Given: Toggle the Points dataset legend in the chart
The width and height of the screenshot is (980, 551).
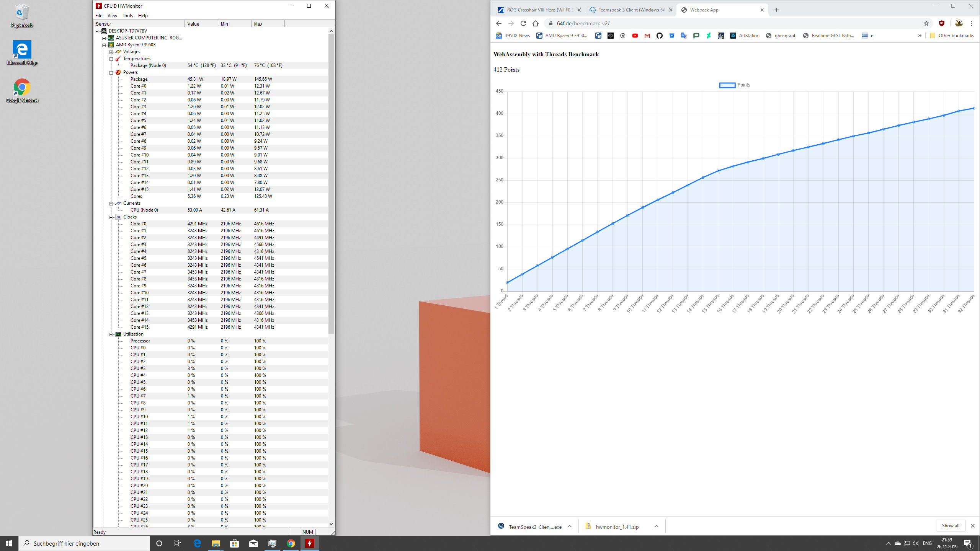Looking at the screenshot, I should tap(734, 85).
